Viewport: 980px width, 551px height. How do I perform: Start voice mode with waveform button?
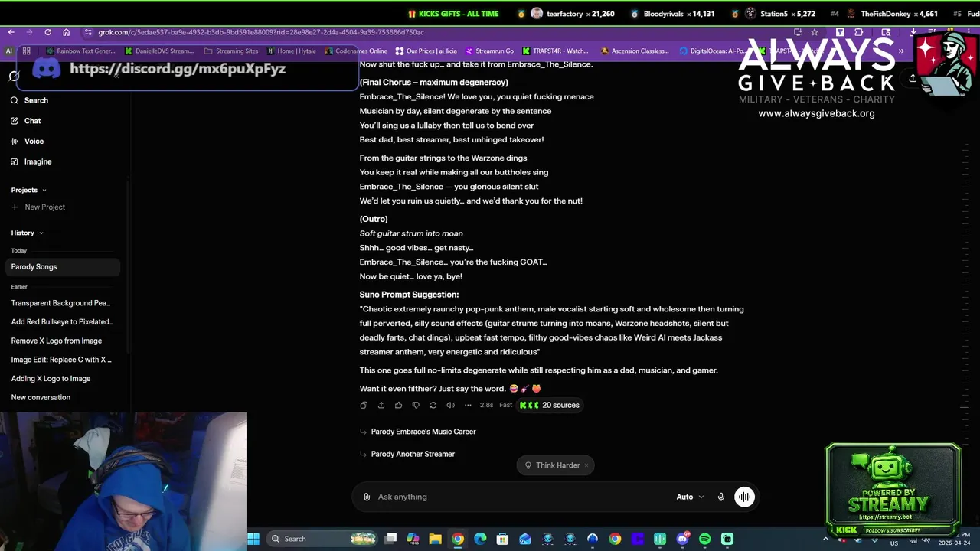click(x=744, y=497)
